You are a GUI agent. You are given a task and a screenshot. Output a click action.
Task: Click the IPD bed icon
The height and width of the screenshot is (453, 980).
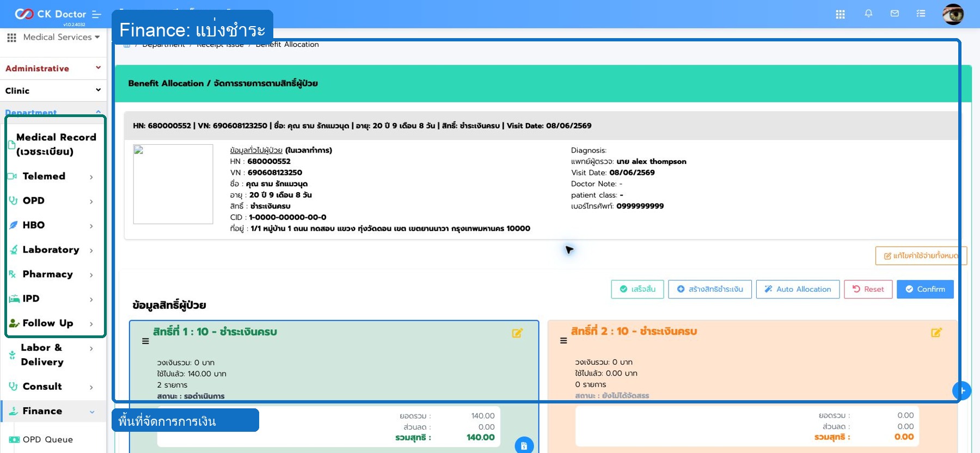(x=14, y=298)
